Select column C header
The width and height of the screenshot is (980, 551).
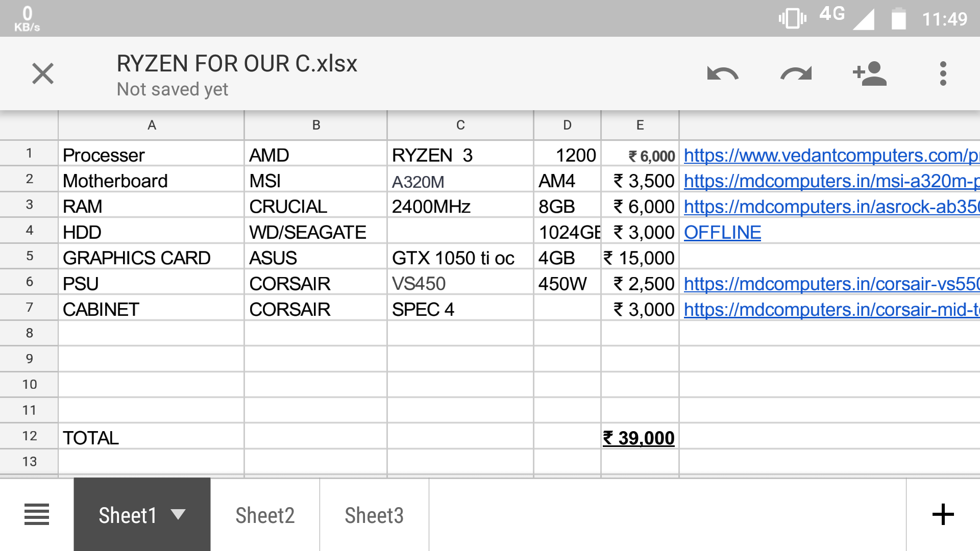tap(460, 125)
